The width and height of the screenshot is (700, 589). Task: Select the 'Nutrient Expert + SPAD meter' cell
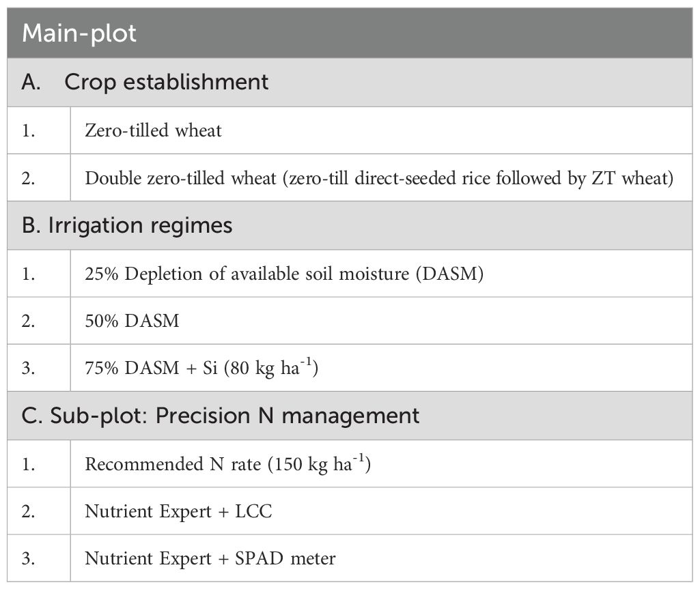tap(210, 558)
